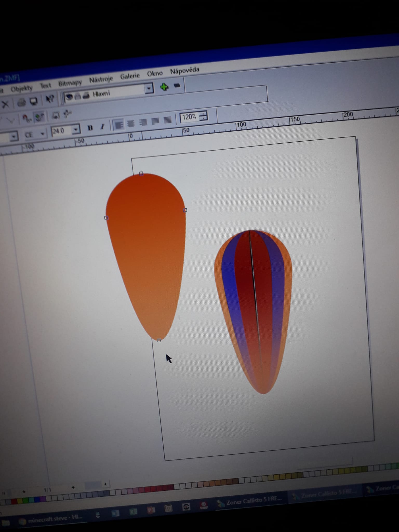Expand the Hlavní layer dropdown
Viewport: 399px width, 532px height.
149,89
